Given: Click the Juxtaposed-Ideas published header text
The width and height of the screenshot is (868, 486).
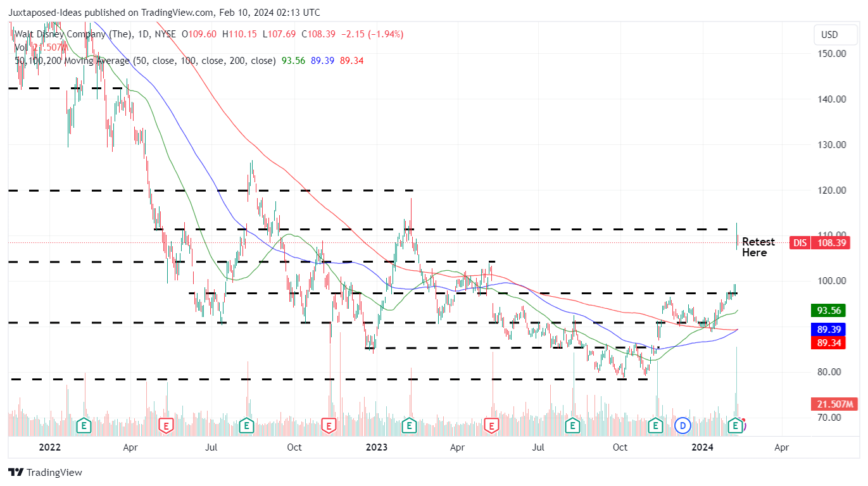Looking at the screenshot, I should [x=163, y=12].
